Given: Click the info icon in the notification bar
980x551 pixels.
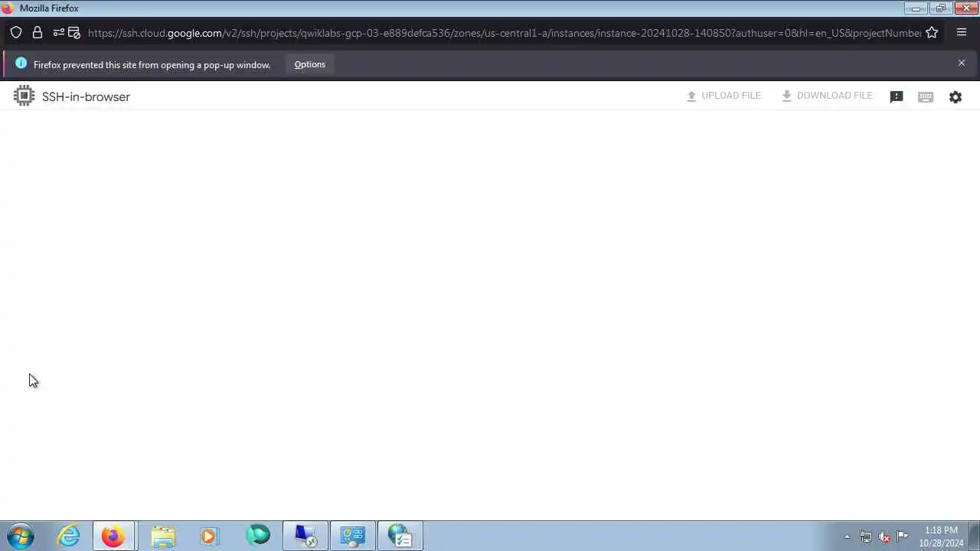Looking at the screenshot, I should tap(21, 64).
